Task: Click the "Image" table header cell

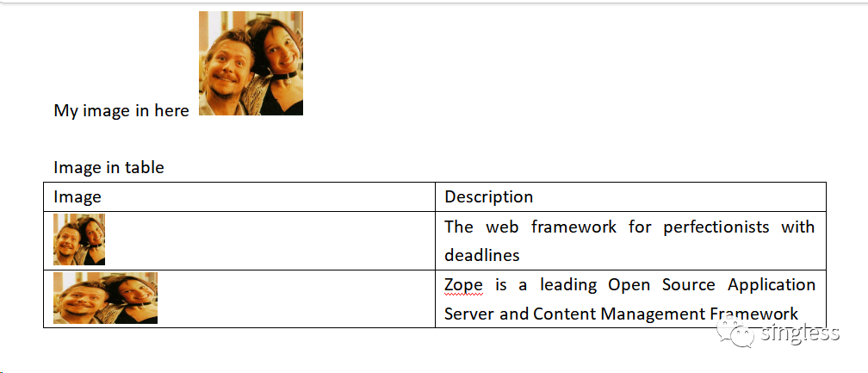Action: (77, 197)
